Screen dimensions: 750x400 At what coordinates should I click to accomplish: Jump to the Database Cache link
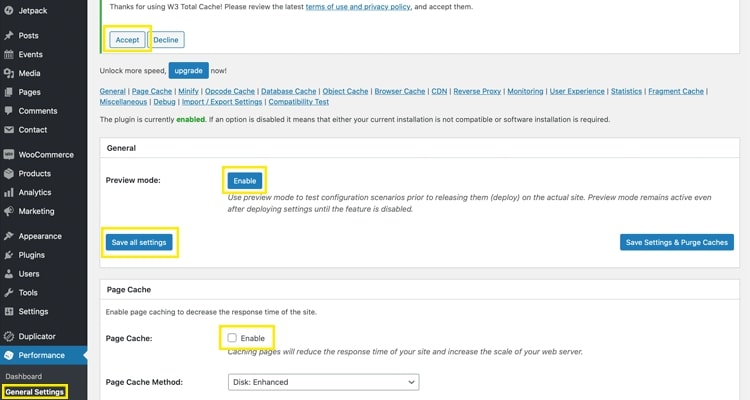[x=288, y=91]
